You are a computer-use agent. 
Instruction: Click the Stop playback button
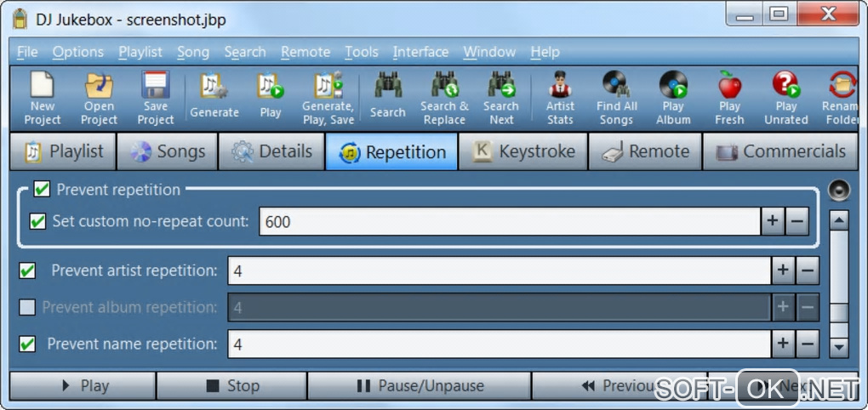coord(231,385)
